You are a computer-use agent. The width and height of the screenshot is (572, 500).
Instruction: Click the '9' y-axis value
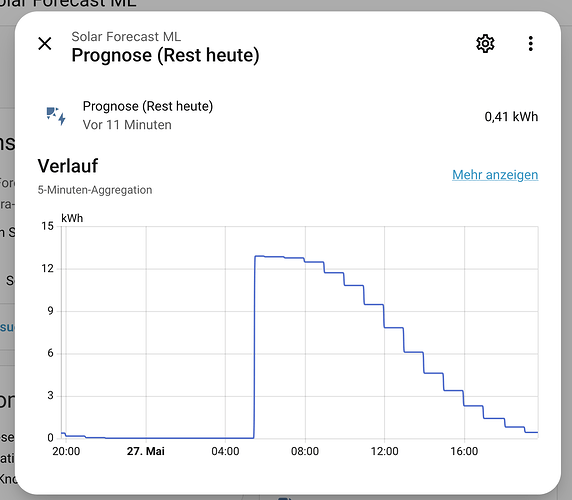pyautogui.click(x=50, y=311)
